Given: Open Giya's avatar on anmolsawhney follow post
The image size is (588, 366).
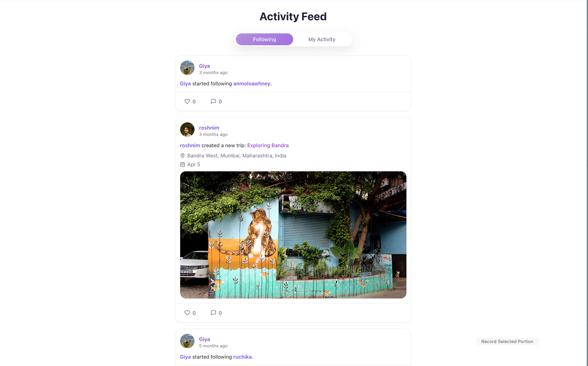Looking at the screenshot, I should [x=187, y=68].
